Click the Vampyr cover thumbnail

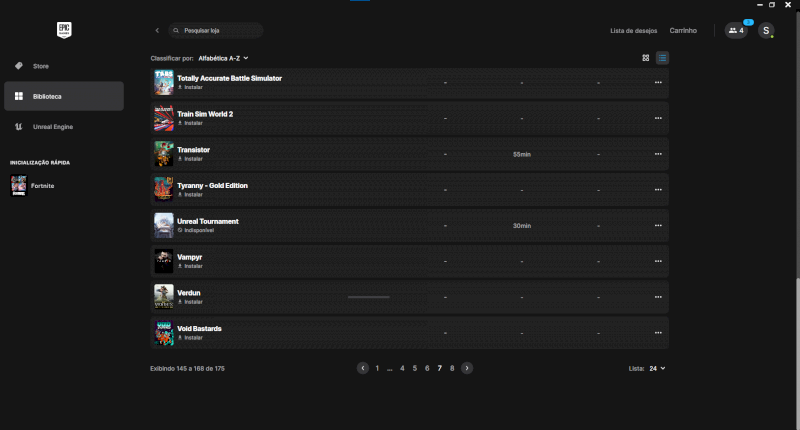pyautogui.click(x=164, y=261)
